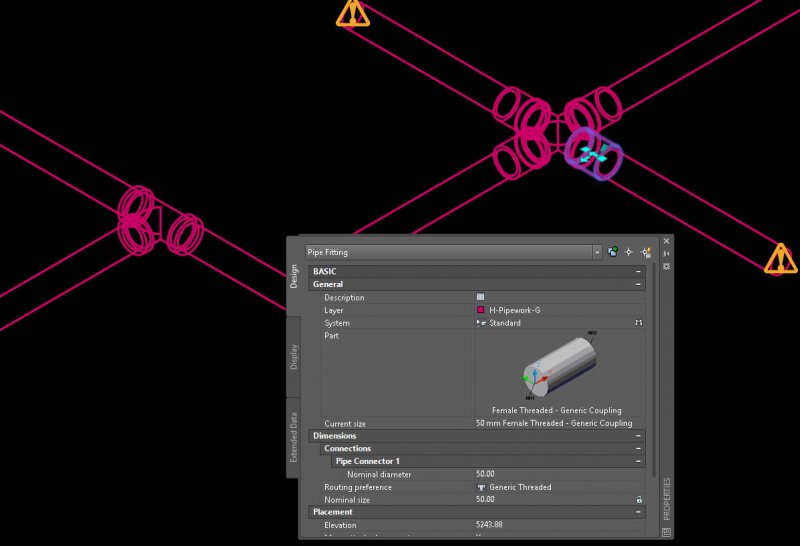Click the 50 mm Female Threaded current size value

click(x=554, y=423)
